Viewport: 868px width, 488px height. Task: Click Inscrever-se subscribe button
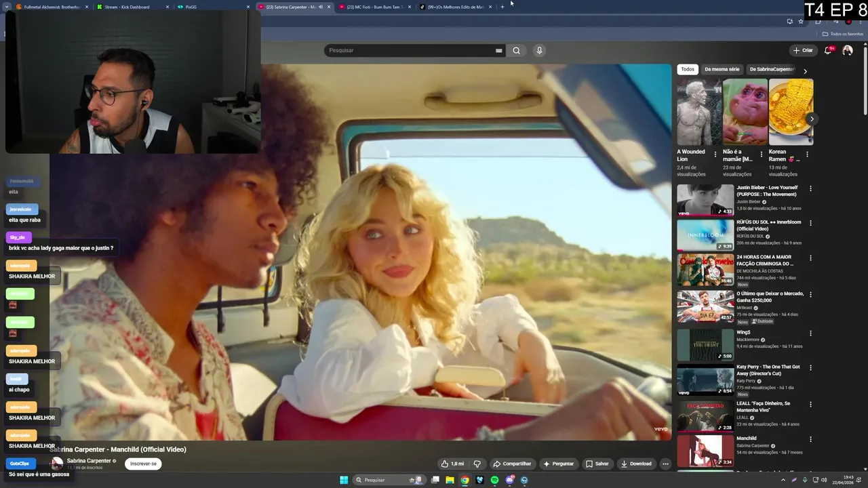[143, 464]
